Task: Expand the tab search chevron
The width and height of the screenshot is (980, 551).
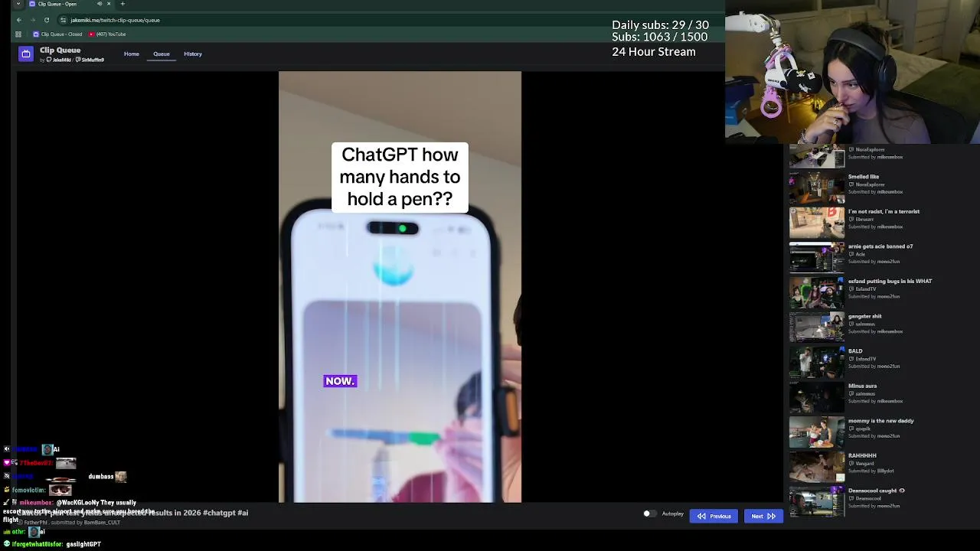Action: pyautogui.click(x=18, y=4)
